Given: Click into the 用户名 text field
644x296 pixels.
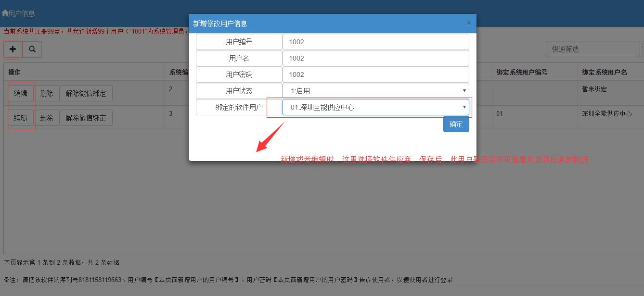Looking at the screenshot, I should 375,58.
